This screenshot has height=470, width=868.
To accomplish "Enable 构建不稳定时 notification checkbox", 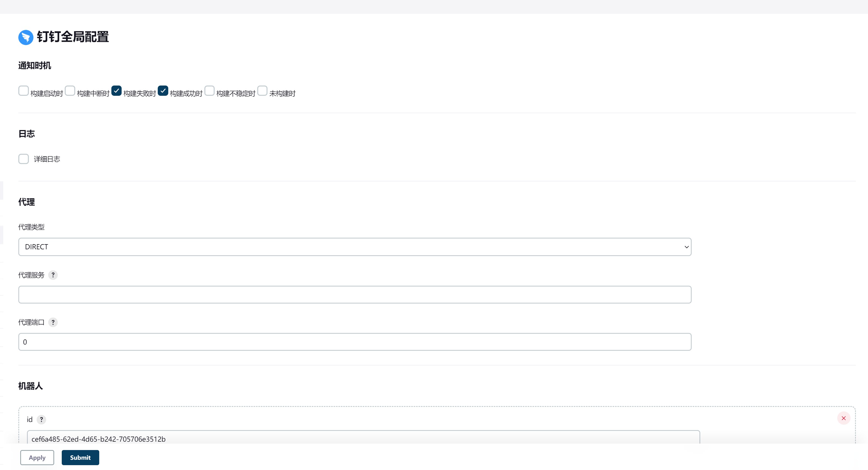I will point(209,91).
